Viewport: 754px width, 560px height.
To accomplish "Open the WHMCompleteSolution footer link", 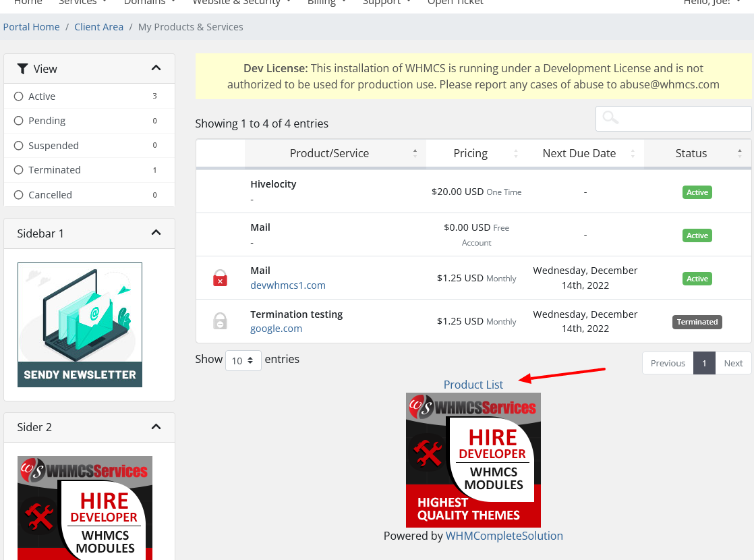I will pos(504,536).
